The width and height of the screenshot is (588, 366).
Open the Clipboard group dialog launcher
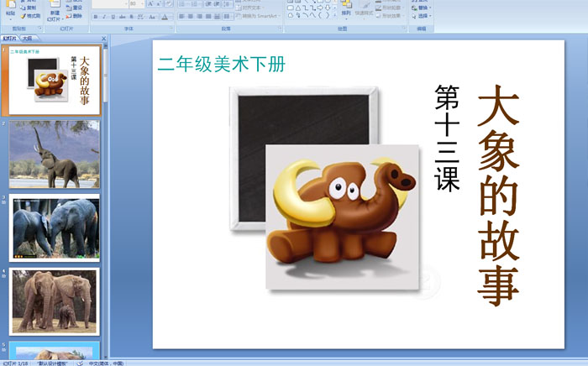39,29
